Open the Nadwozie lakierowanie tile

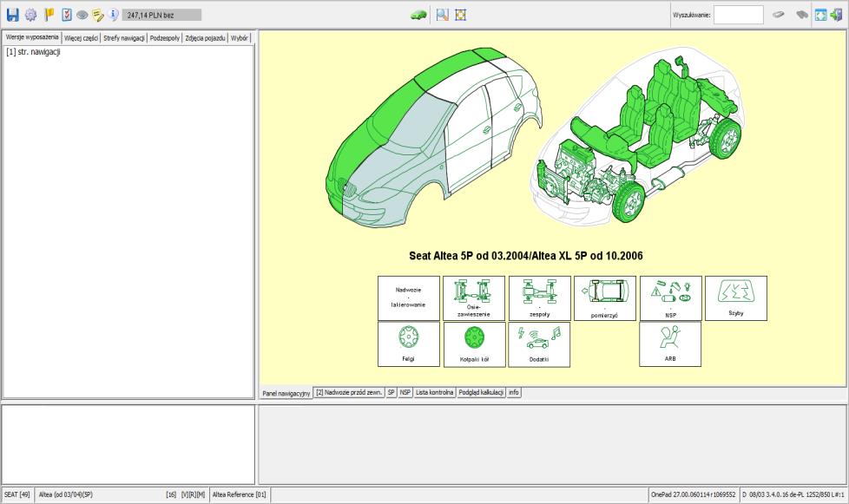[x=409, y=298]
